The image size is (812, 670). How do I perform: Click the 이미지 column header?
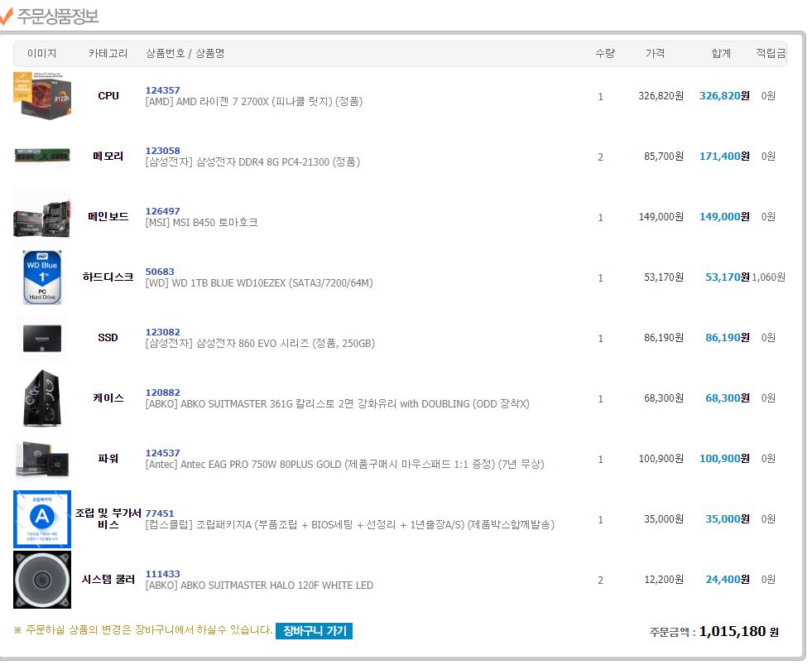pyautogui.click(x=42, y=53)
